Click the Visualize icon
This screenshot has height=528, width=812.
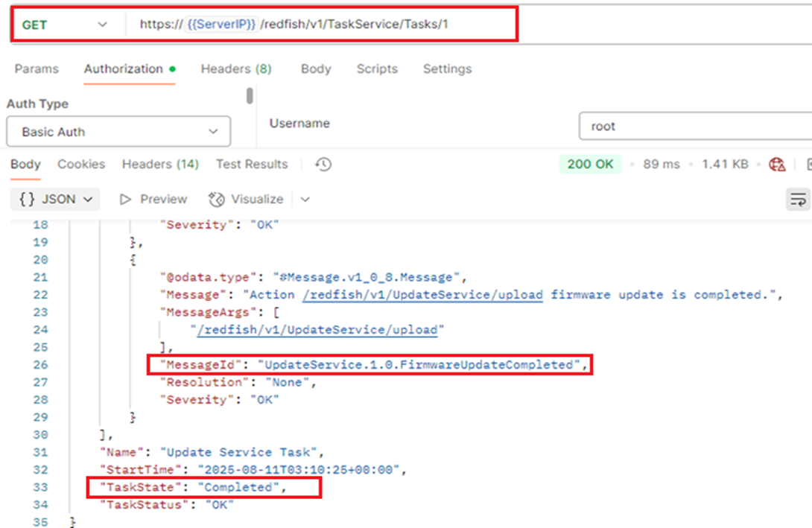217,200
